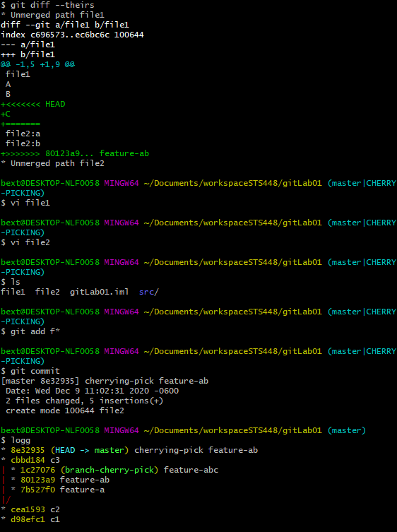Click the '+++ b/file1' line

[x=28, y=54]
